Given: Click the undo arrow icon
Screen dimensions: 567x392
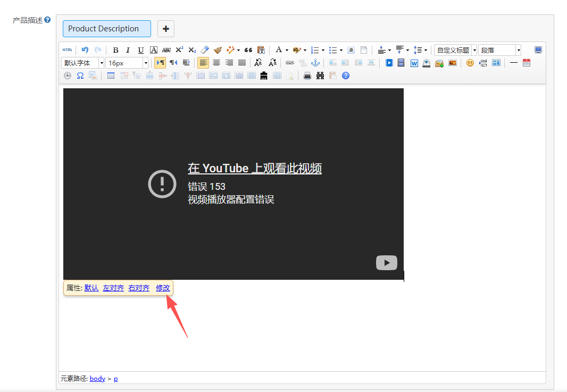Looking at the screenshot, I should click(x=85, y=50).
